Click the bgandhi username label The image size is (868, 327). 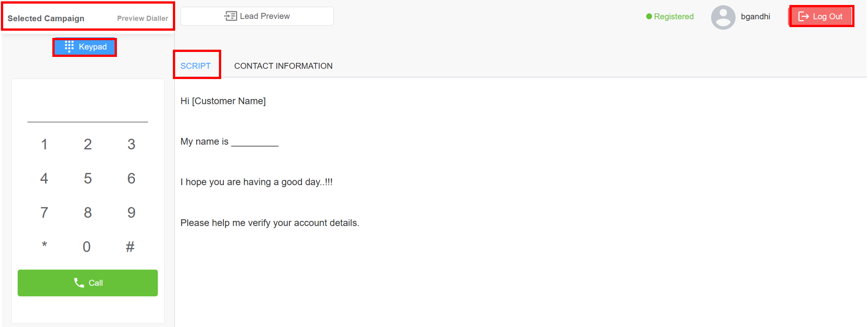pyautogui.click(x=755, y=17)
